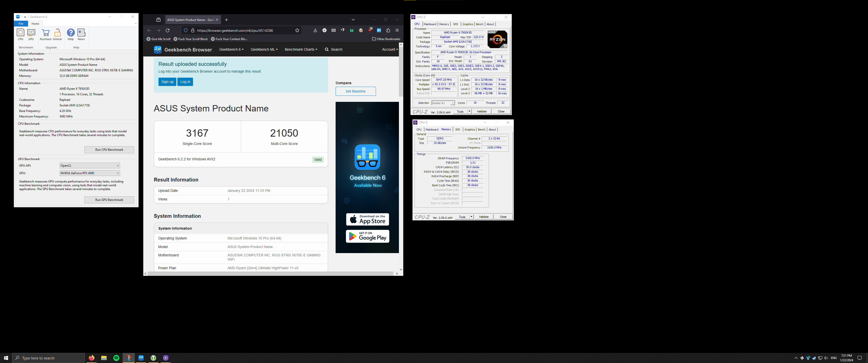Click Close button in bottom CPU-Z window
Screen dimensions: 868x363
[503, 217]
